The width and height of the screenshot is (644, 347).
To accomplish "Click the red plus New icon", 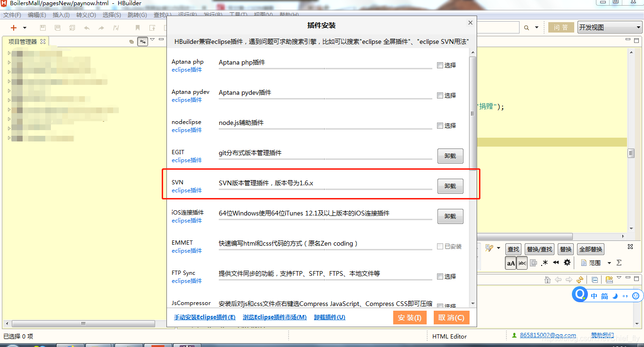I will 14,28.
